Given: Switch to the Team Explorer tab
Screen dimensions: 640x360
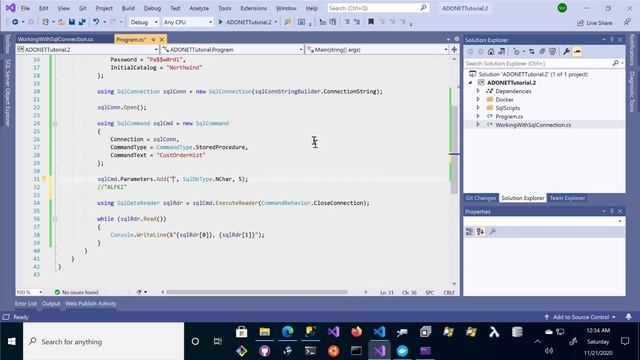Looking at the screenshot, I should coord(567,198).
